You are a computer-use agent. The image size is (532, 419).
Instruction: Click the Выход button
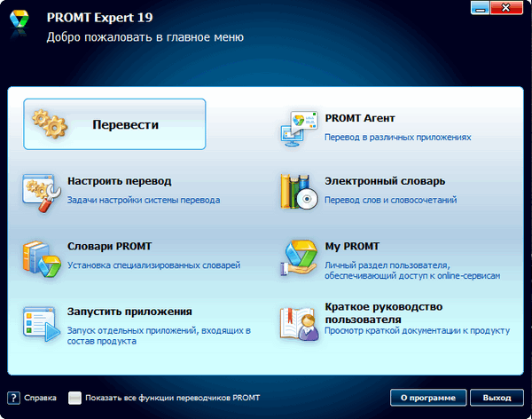497,398
